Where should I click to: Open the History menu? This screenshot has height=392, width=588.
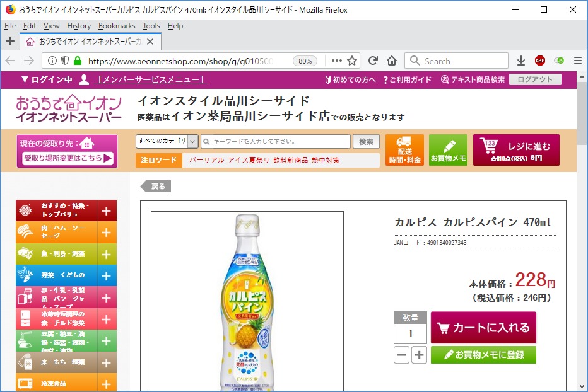point(79,26)
